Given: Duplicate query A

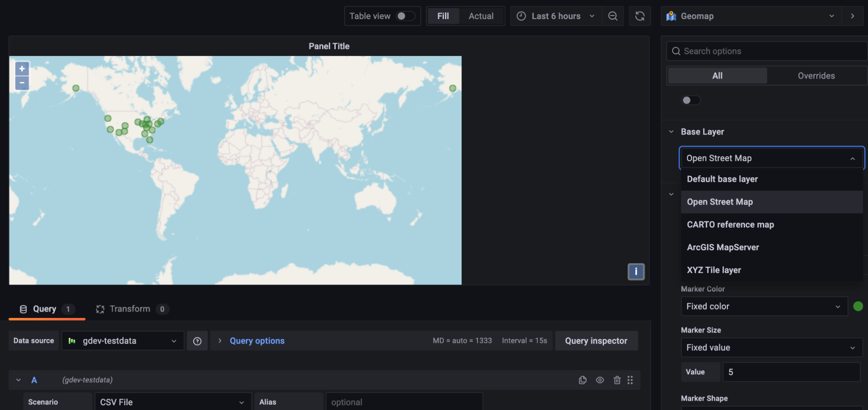Looking at the screenshot, I should coord(583,380).
